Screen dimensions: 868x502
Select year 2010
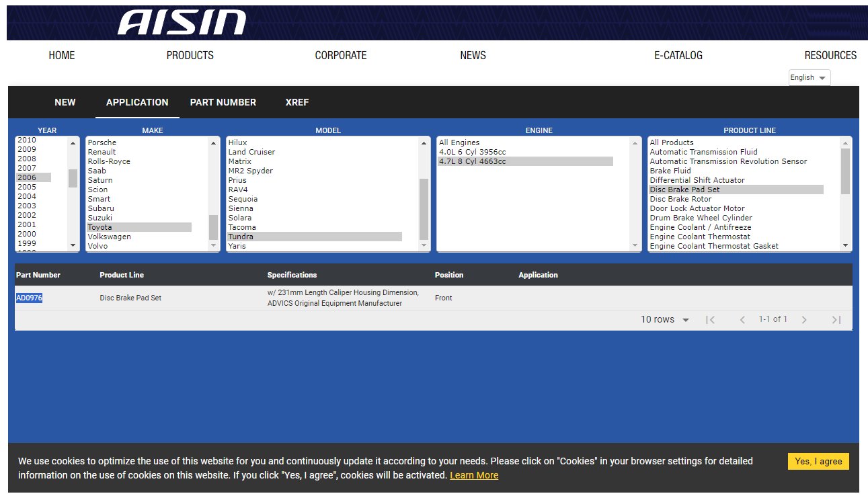(x=27, y=140)
